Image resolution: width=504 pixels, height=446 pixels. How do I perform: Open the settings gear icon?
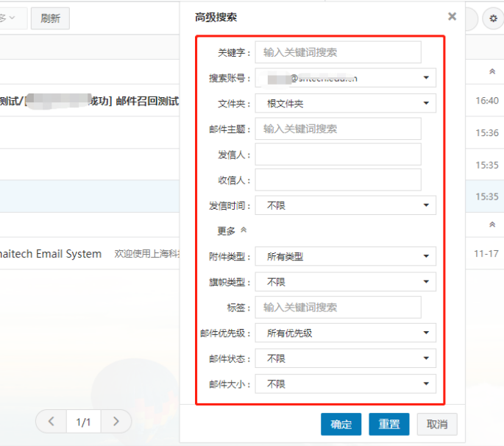coord(493,18)
